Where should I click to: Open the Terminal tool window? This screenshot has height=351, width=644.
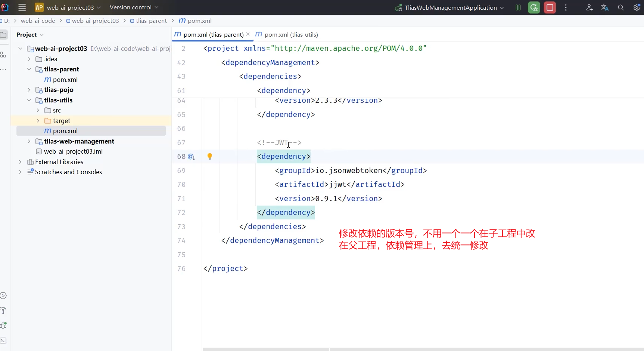(x=3, y=341)
